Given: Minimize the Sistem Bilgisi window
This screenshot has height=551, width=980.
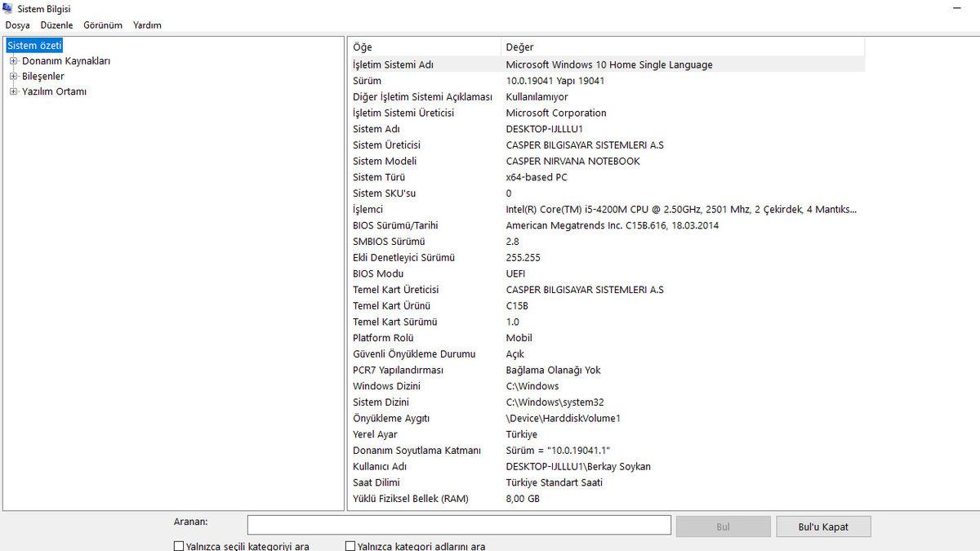Looking at the screenshot, I should (x=955, y=7).
